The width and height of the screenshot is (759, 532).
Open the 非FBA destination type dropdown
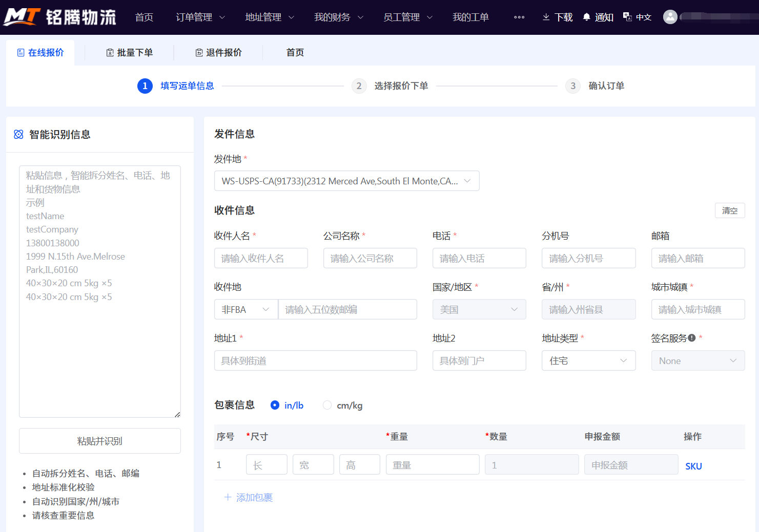coord(246,309)
